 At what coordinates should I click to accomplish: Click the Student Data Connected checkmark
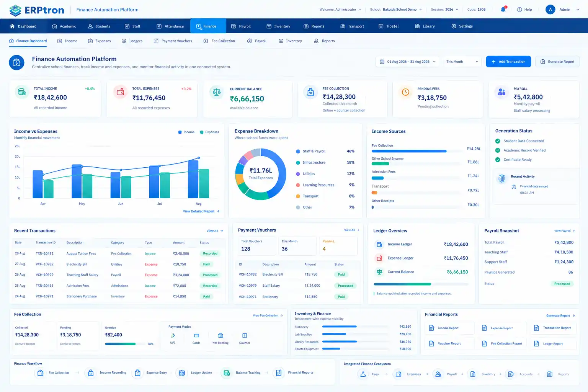click(498, 141)
